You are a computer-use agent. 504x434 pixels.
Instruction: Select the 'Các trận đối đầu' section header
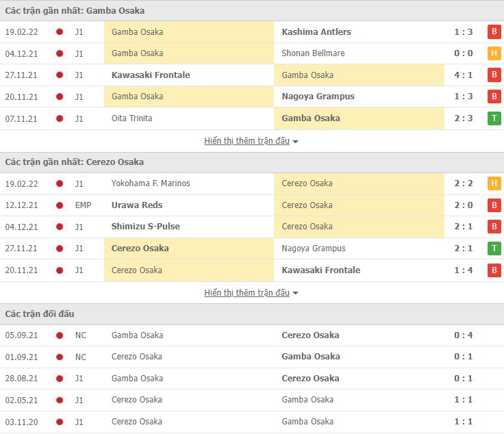tap(40, 314)
